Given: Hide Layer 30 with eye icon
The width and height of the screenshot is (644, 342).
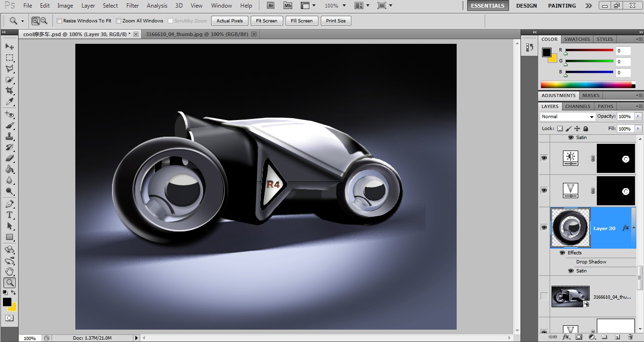Looking at the screenshot, I should coord(544,228).
